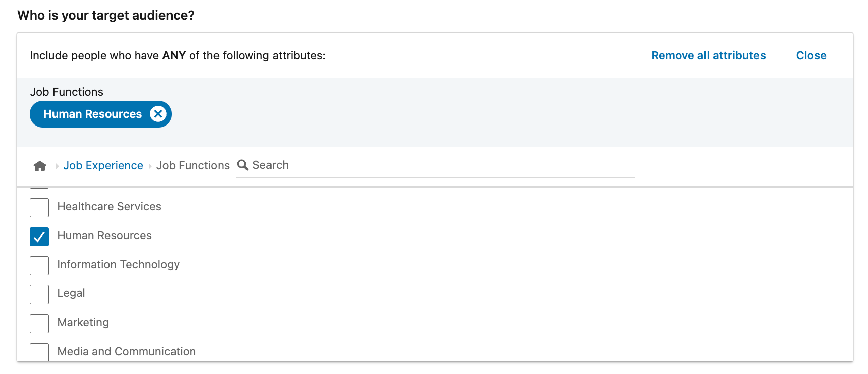Click the Close link
This screenshot has height=374, width=868.
click(811, 55)
